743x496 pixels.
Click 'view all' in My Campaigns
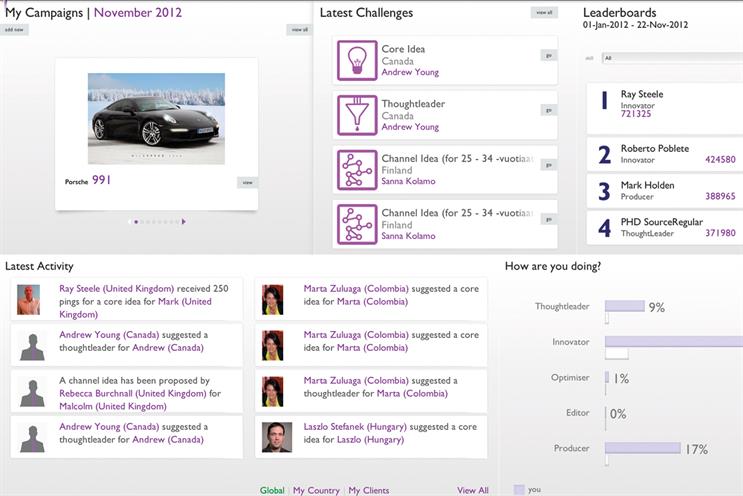click(x=299, y=29)
